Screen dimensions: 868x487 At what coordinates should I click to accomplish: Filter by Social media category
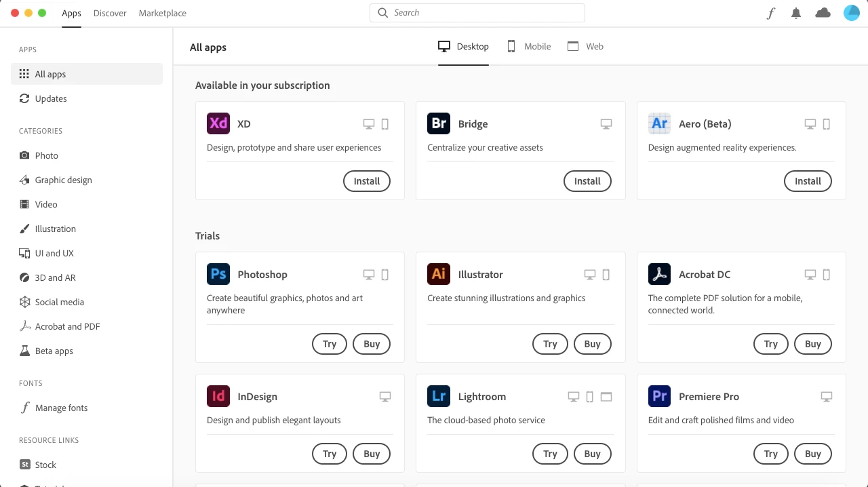click(x=87, y=302)
